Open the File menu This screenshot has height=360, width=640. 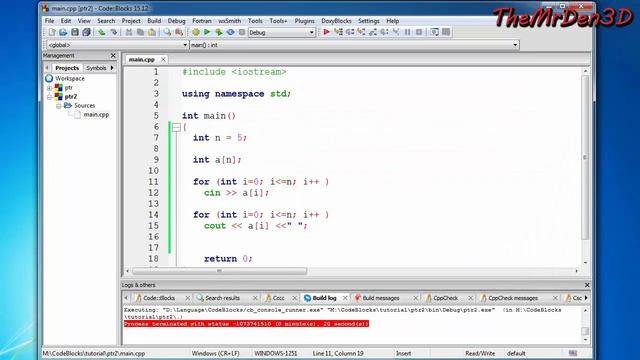49,21
